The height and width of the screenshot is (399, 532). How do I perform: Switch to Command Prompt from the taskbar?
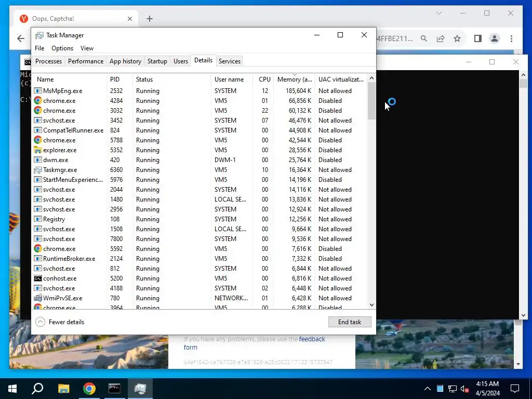114,389
